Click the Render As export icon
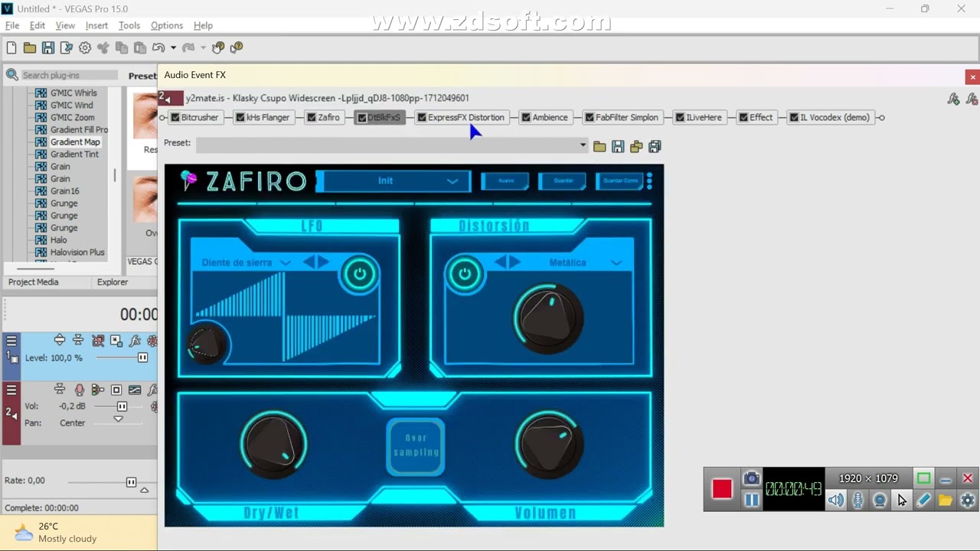 pyautogui.click(x=67, y=47)
